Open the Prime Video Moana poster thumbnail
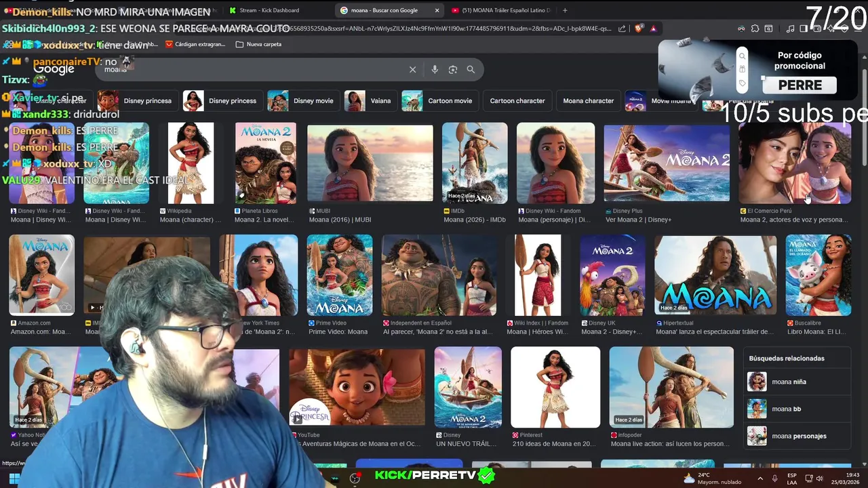This screenshot has height=488, width=868. [339, 275]
